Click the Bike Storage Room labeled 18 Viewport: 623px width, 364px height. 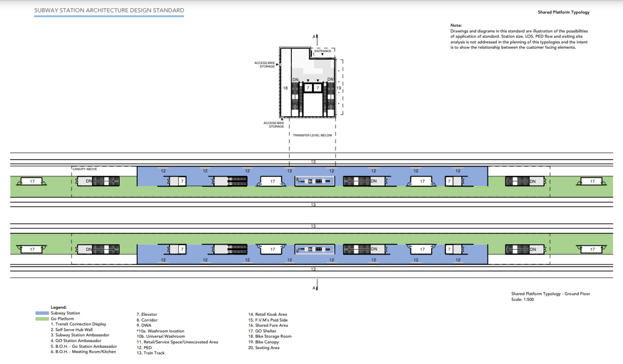286,88
